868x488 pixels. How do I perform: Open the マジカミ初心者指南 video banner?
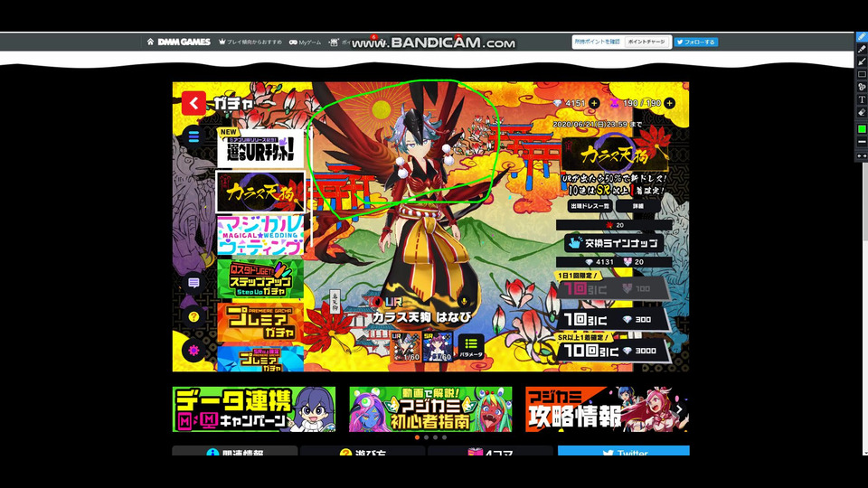pos(430,409)
